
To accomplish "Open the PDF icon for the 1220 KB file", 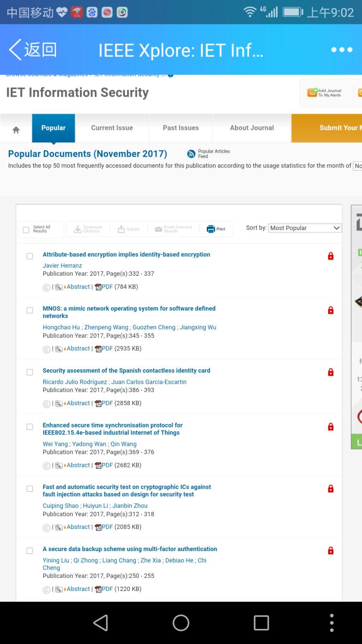I will click(98, 589).
